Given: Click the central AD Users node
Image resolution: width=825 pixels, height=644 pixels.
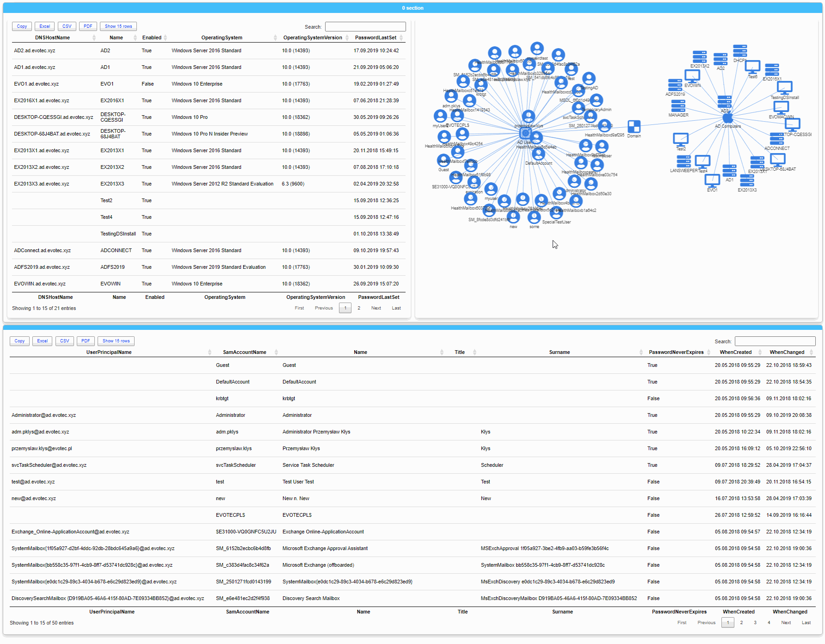Looking at the screenshot, I should click(x=525, y=133).
